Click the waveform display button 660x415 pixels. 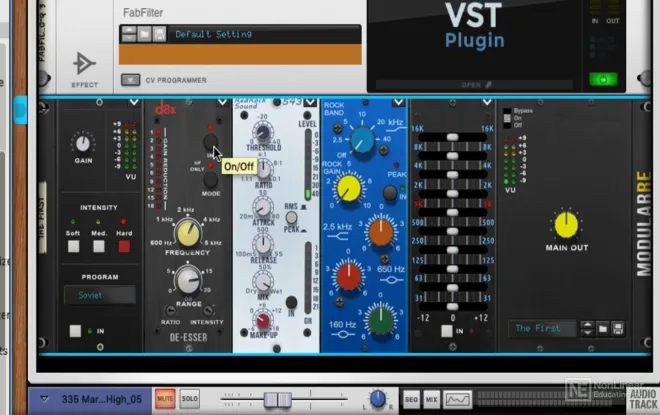458,399
